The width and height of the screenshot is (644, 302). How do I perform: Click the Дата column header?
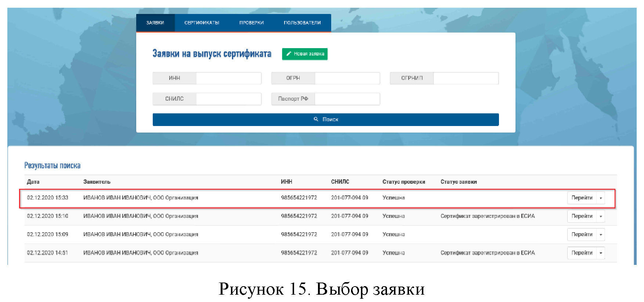(x=33, y=182)
